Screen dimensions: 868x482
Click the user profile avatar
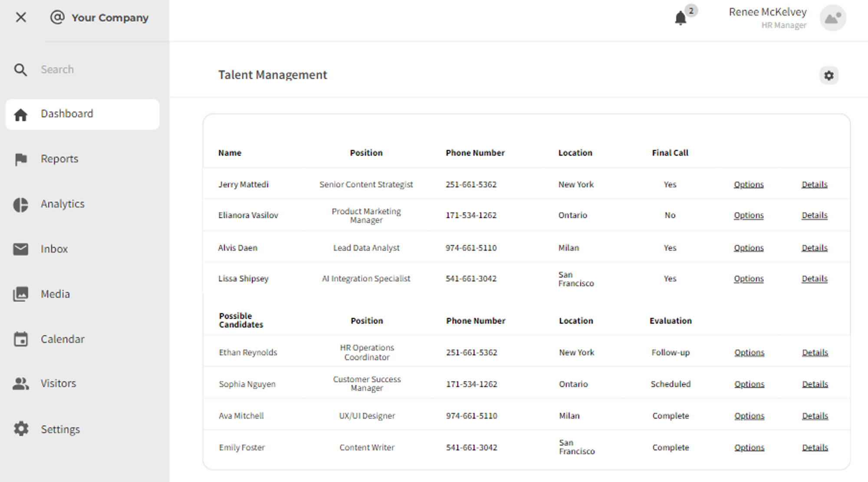tap(832, 18)
